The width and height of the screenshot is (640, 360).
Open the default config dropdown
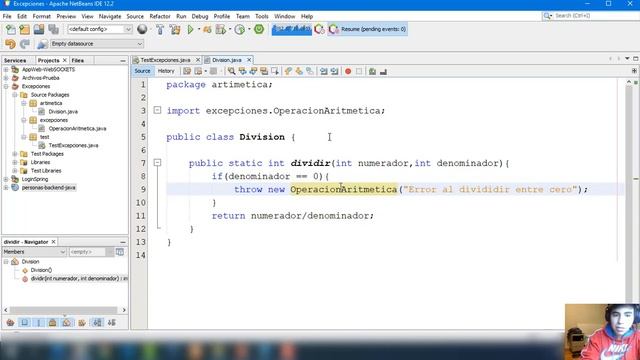[100, 29]
